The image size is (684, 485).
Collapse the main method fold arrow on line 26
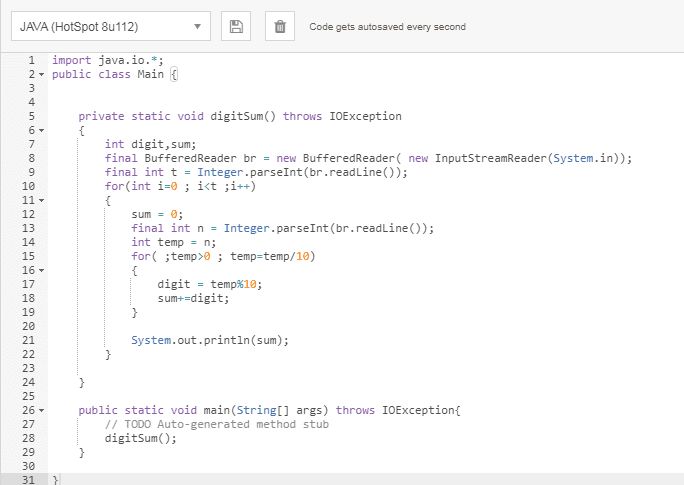(x=41, y=410)
